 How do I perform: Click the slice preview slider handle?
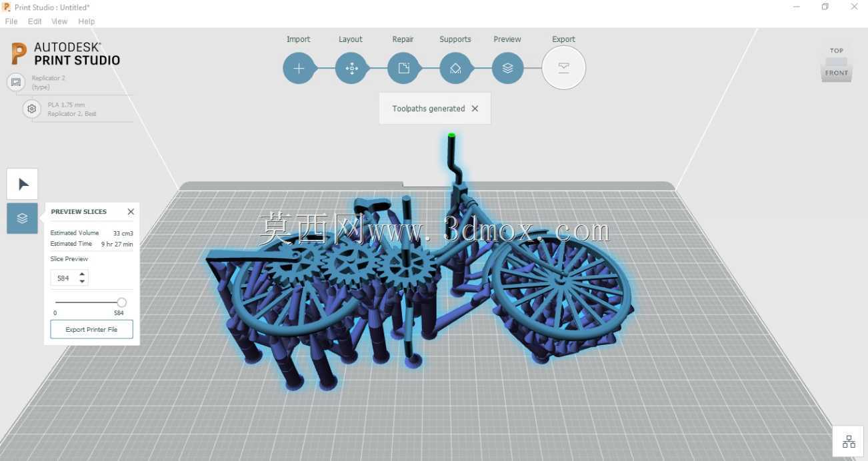121,302
